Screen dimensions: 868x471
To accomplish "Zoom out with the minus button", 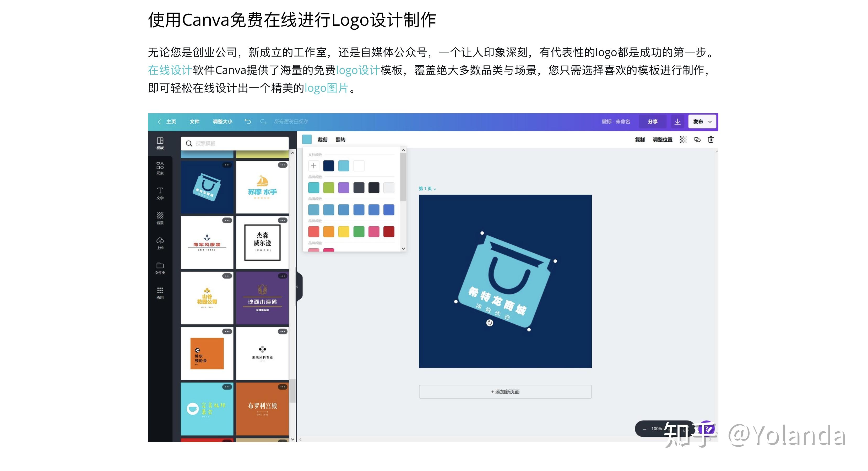I will pos(644,429).
